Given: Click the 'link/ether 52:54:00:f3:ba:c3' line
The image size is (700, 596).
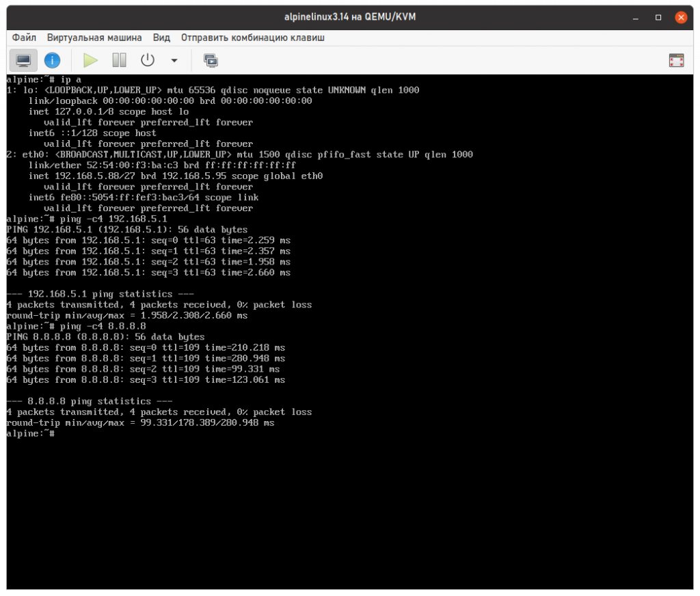Looking at the screenshot, I should tap(162, 165).
